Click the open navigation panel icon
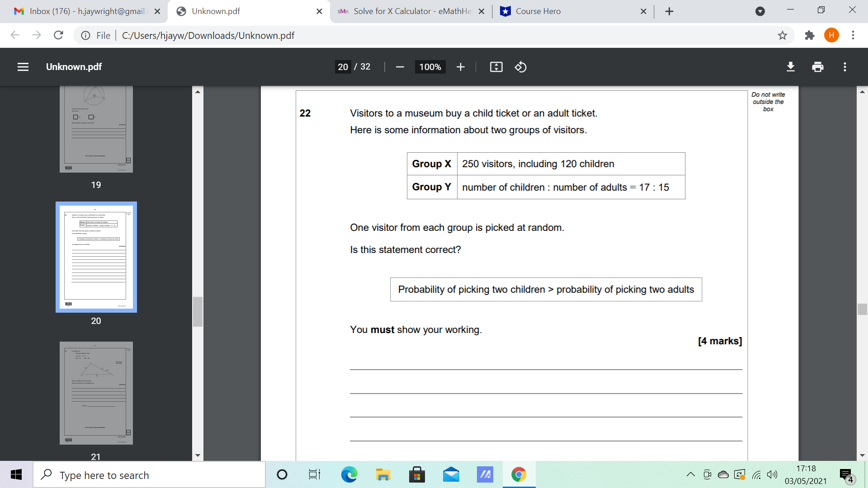 [x=22, y=66]
